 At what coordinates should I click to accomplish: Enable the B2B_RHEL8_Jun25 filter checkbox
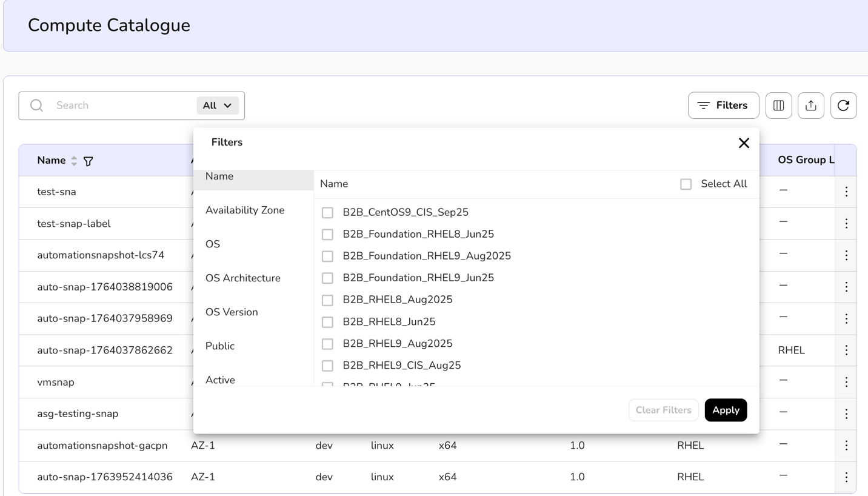[x=327, y=322]
